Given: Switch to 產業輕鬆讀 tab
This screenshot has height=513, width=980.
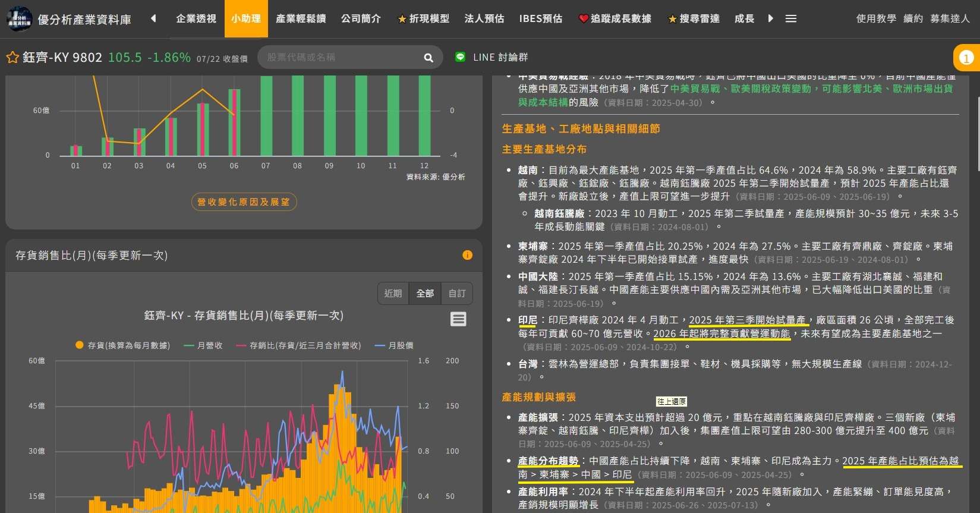Looking at the screenshot, I should click(301, 19).
